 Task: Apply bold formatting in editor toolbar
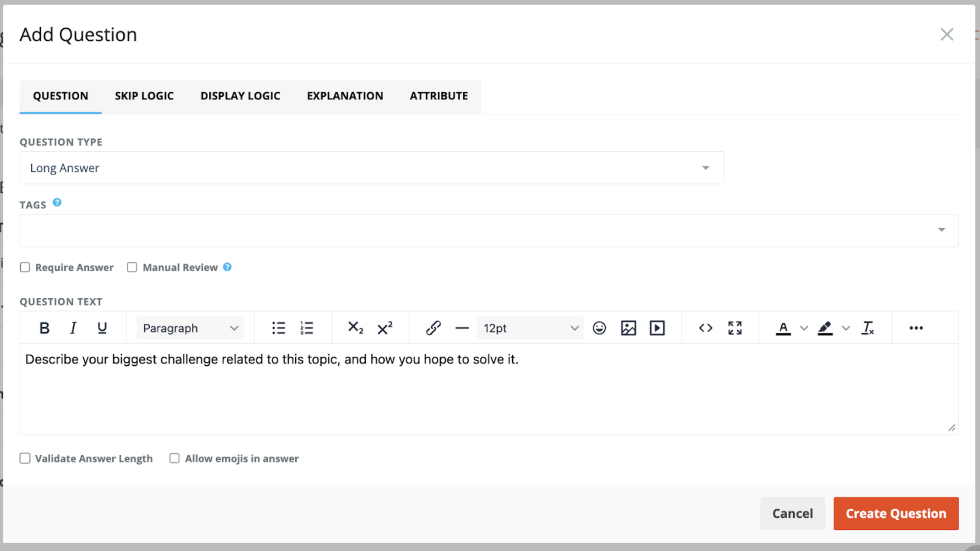tap(44, 328)
